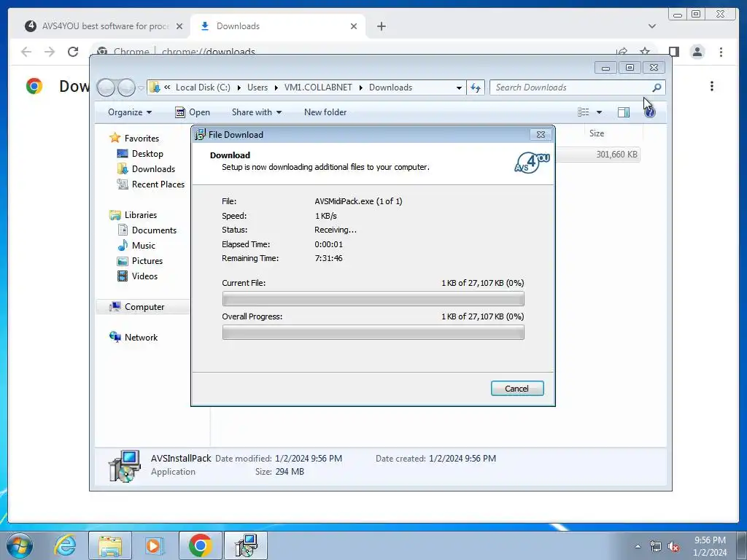
Task: Click the search magnifier icon in Explorer
Action: point(657,87)
